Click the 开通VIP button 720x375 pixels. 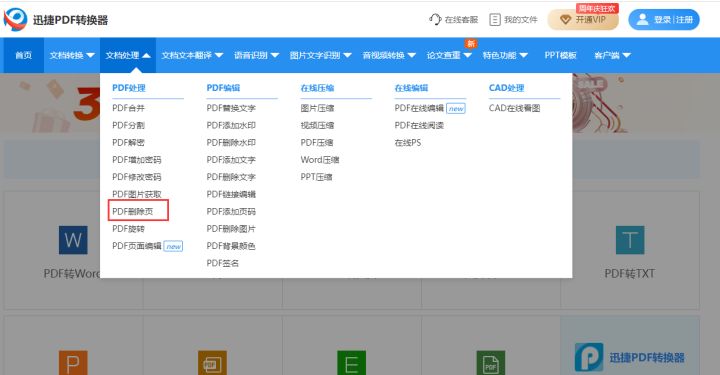(x=583, y=20)
